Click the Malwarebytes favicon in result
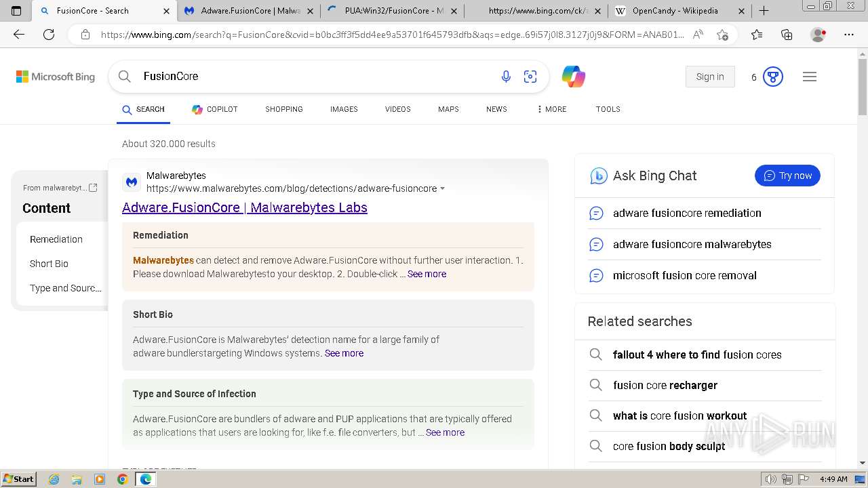Screen dimensions: 868x488 tap(132, 182)
